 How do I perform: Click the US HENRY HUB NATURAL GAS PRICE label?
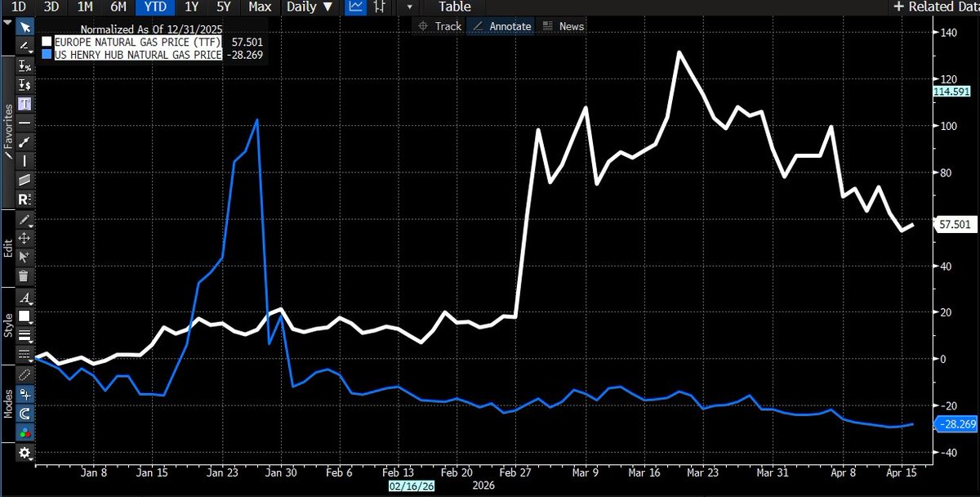138,53
